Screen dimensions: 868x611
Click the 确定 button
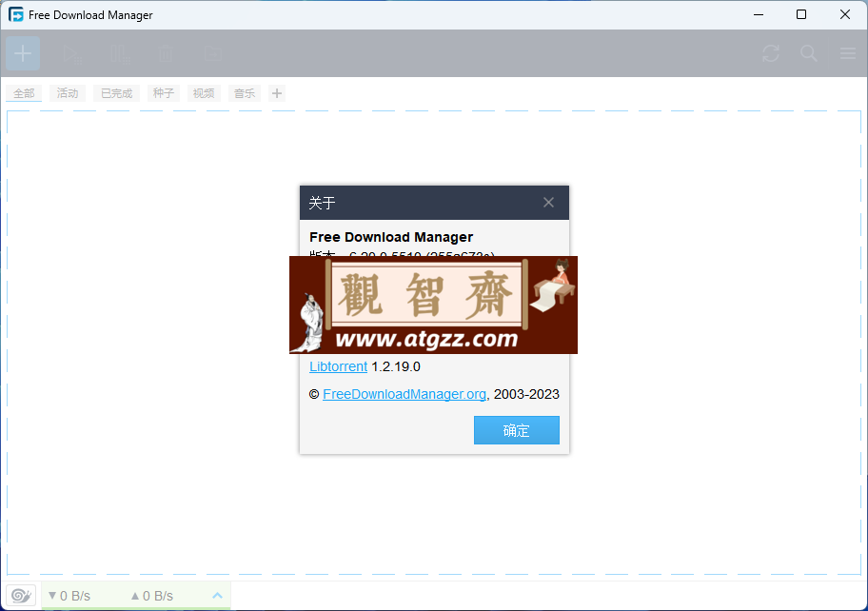pyautogui.click(x=517, y=430)
